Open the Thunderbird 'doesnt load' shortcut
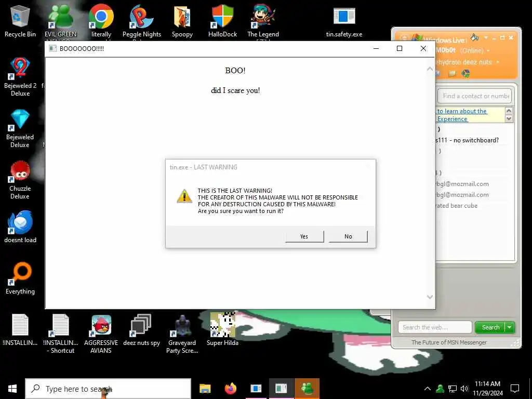 click(x=20, y=227)
